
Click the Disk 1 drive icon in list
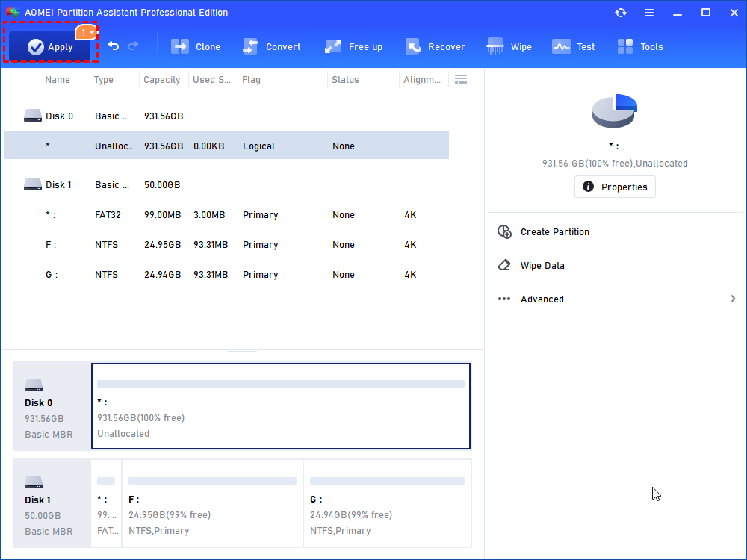(33, 184)
